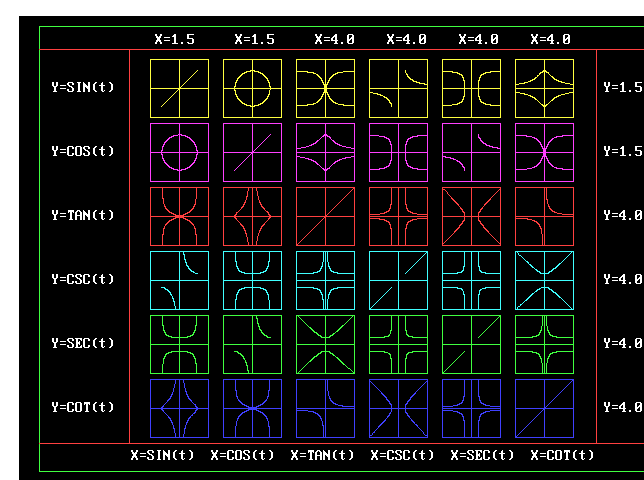Click the X=COT(t) column label
This screenshot has width=644, height=480.
point(562,455)
